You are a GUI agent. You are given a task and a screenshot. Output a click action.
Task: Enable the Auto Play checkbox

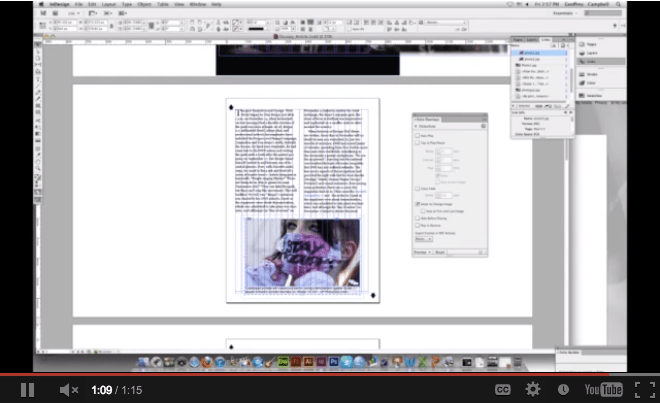click(x=418, y=135)
